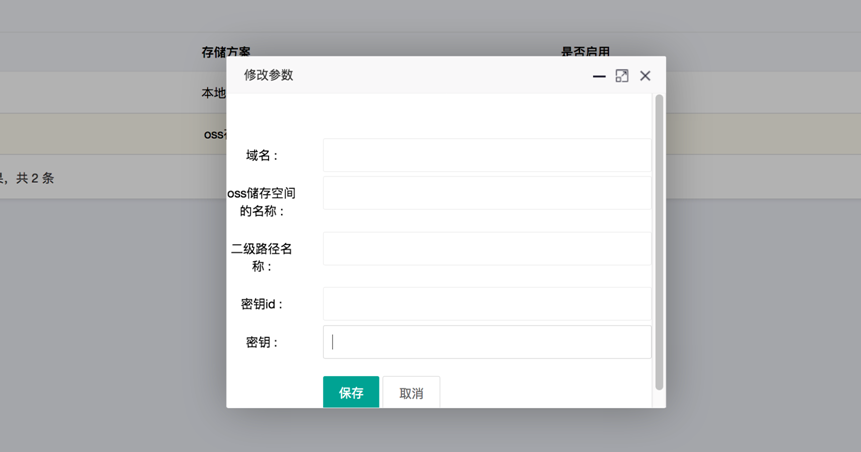Focus the oss储存空间的名称 input field
Screen dimensions: 861x452
[x=486, y=193]
